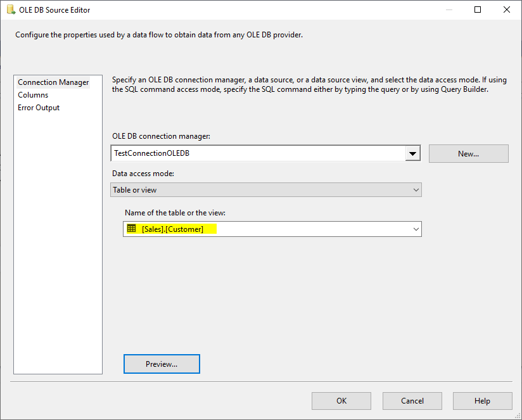Click the Preview... button
The image size is (522, 420).
(162, 364)
